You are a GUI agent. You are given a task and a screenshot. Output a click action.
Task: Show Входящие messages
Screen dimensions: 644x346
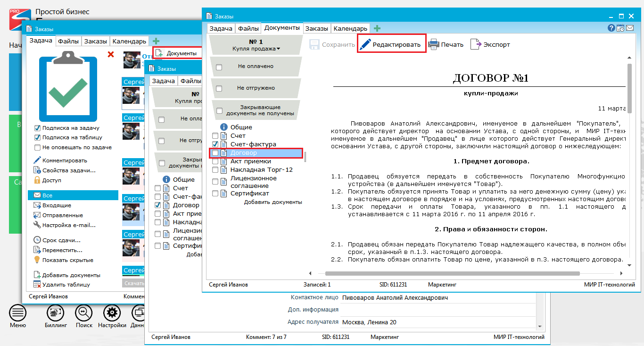(52, 205)
